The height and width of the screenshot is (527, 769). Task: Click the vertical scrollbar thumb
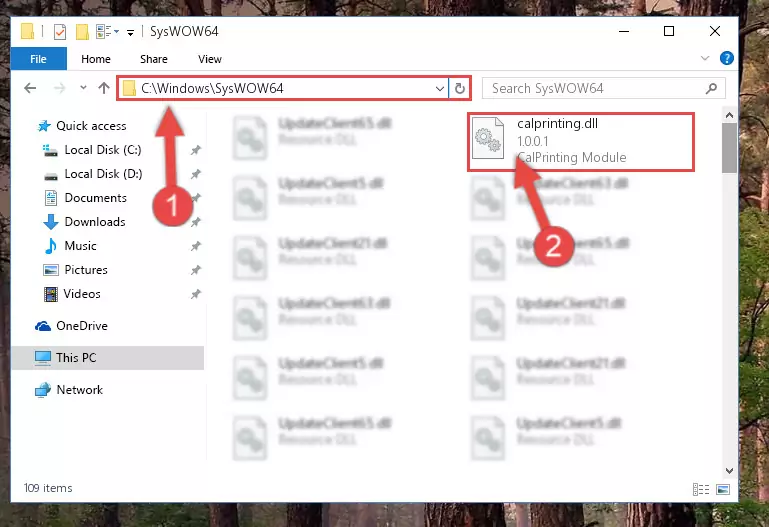pyautogui.click(x=729, y=148)
